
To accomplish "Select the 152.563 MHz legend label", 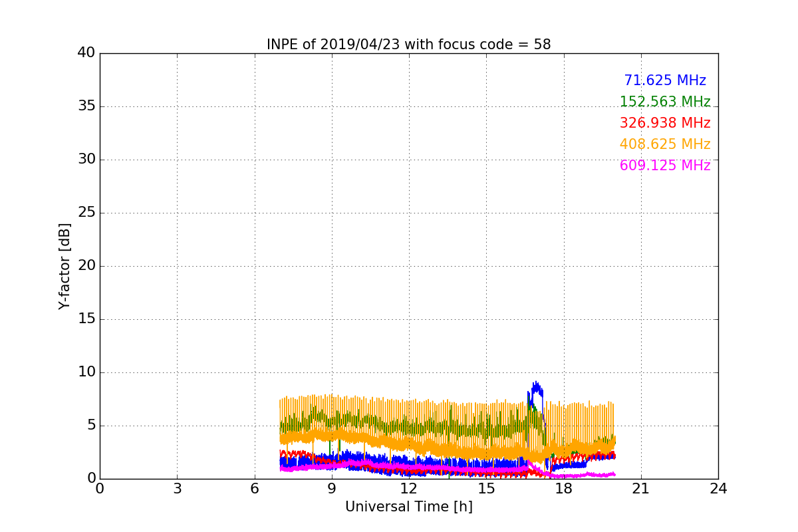I will 665,102.
